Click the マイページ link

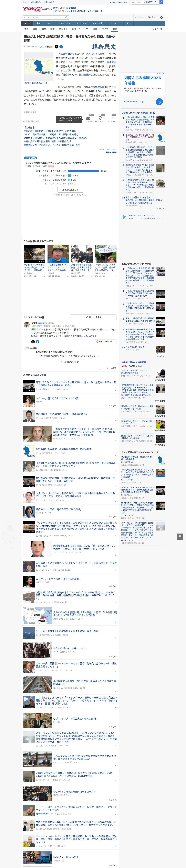(x=139, y=18)
